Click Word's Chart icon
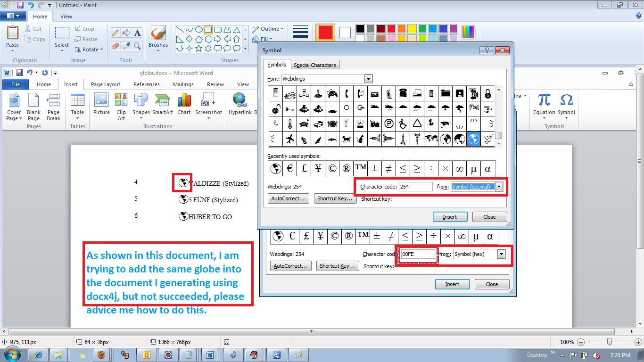 click(x=184, y=99)
